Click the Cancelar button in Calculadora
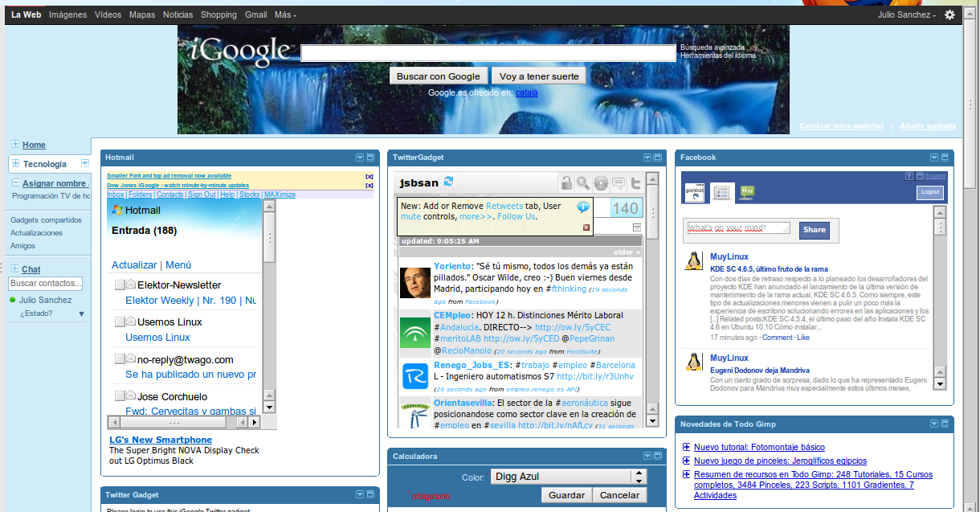The width and height of the screenshot is (980, 512). point(620,495)
